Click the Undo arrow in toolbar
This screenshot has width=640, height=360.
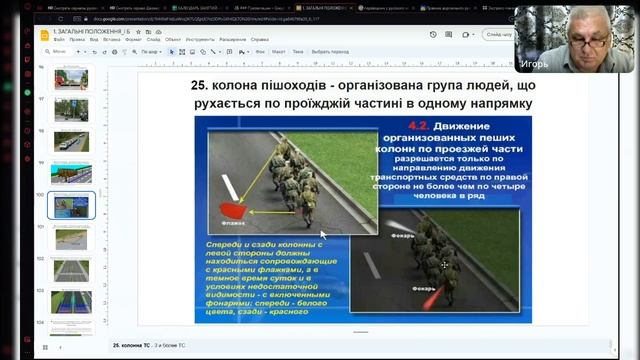94,52
